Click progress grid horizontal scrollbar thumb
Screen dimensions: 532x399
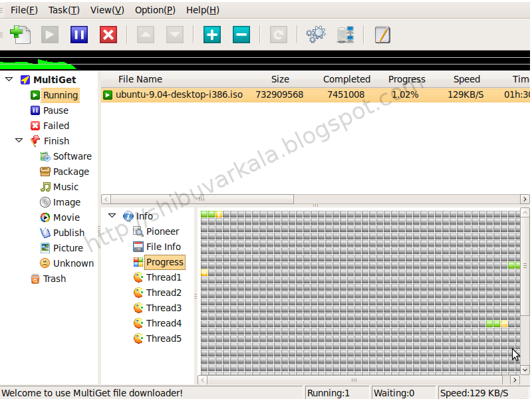354,380
